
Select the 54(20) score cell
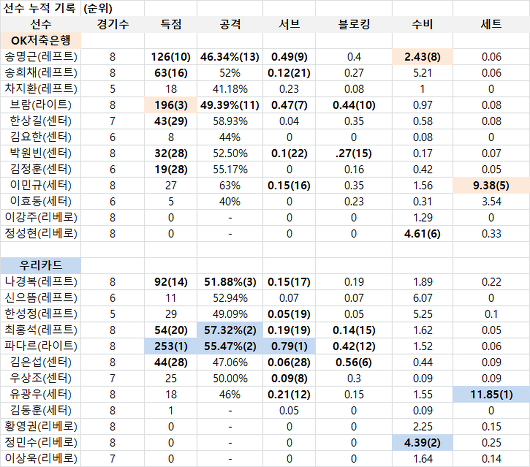(x=171, y=330)
